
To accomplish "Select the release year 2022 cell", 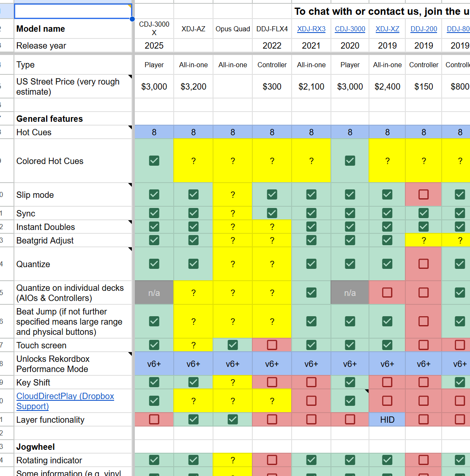I will [272, 46].
